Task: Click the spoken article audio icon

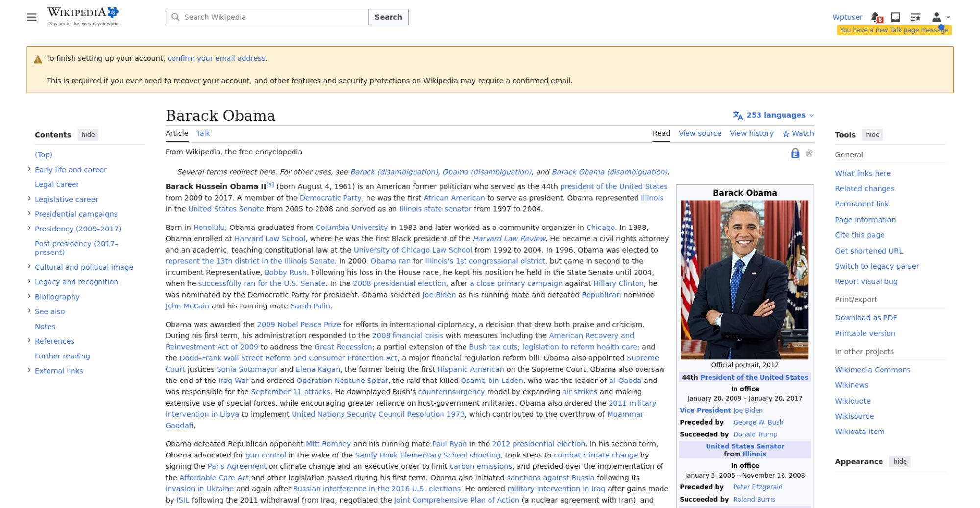Action: pyautogui.click(x=809, y=153)
